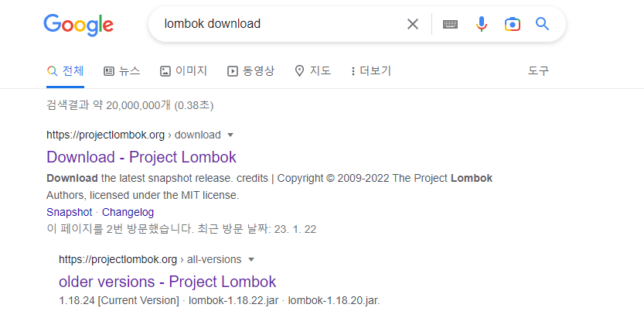Image resolution: width=644 pixels, height=318 pixels.
Task: Follow the Snapshot sitelink
Action: click(70, 213)
